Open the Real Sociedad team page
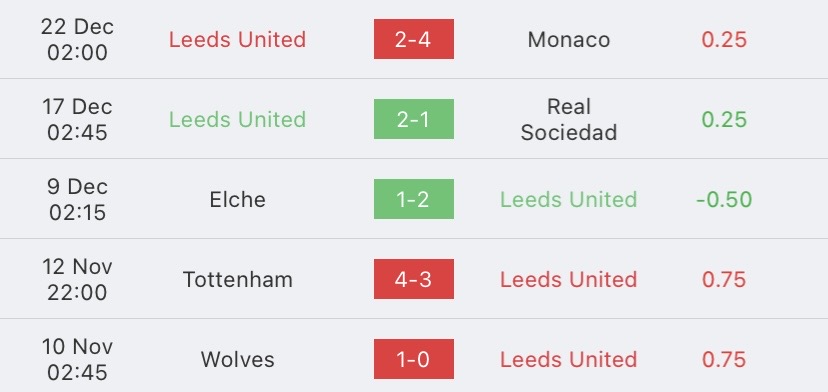Screen dimensions: 828x392 click(569, 119)
